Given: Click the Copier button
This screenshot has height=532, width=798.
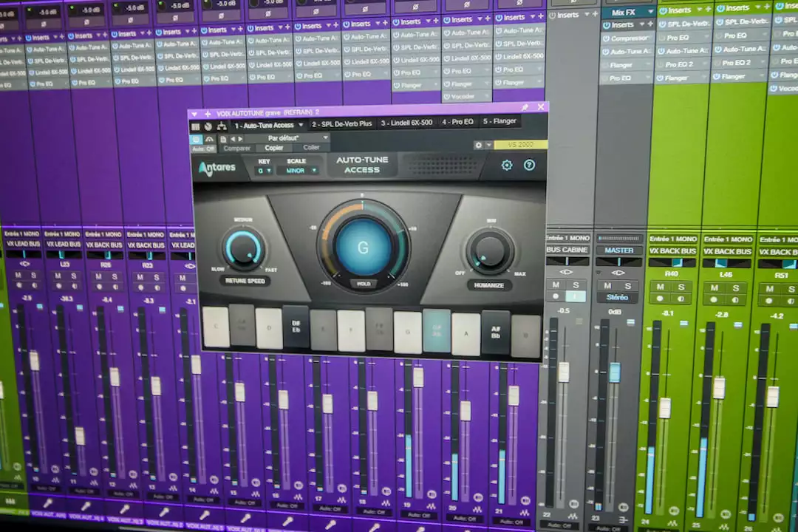Looking at the screenshot, I should pos(274,148).
